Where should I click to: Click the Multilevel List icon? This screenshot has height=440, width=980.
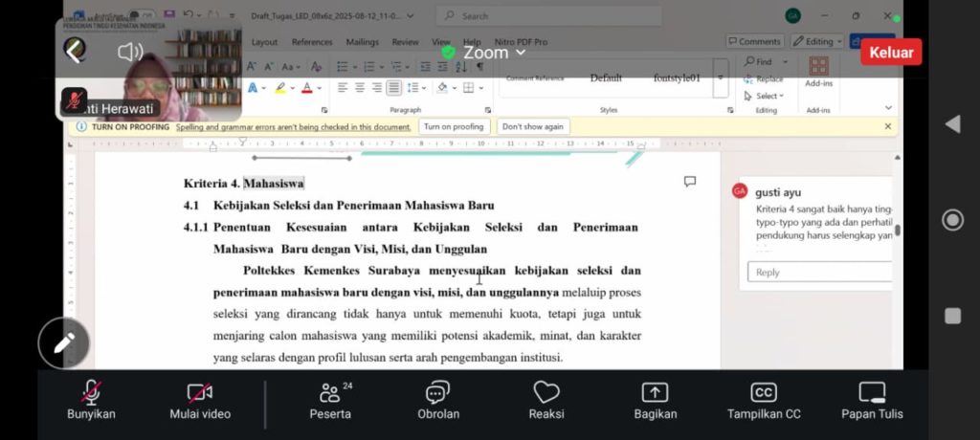pyautogui.click(x=395, y=66)
